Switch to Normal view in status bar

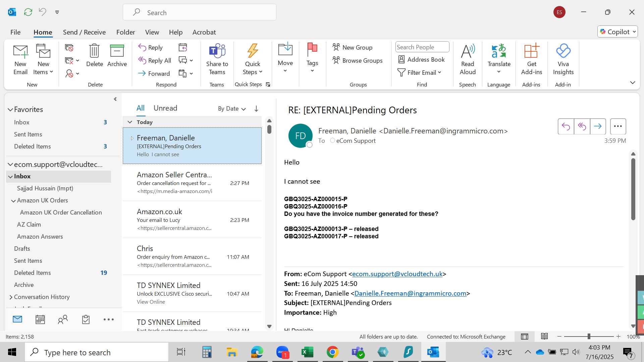point(525,337)
